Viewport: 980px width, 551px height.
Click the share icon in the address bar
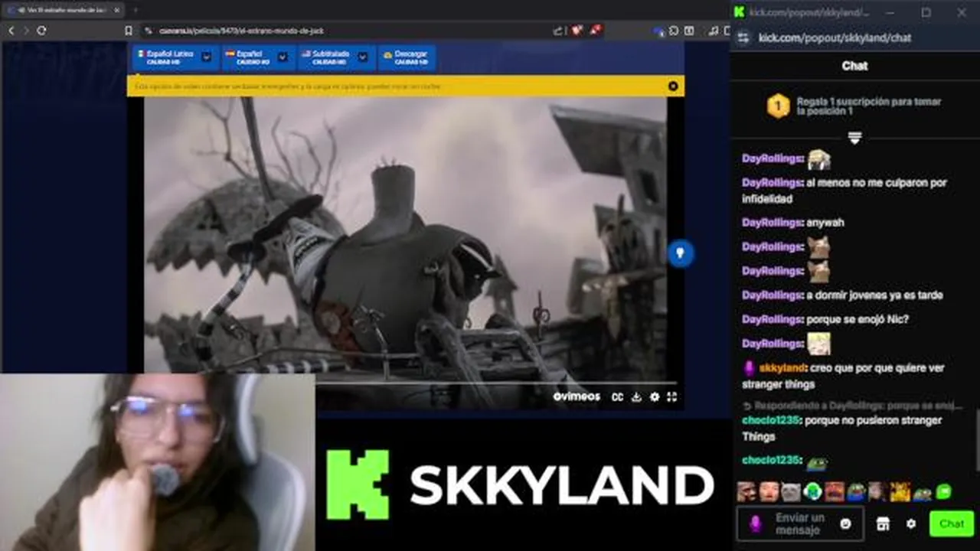tap(558, 31)
